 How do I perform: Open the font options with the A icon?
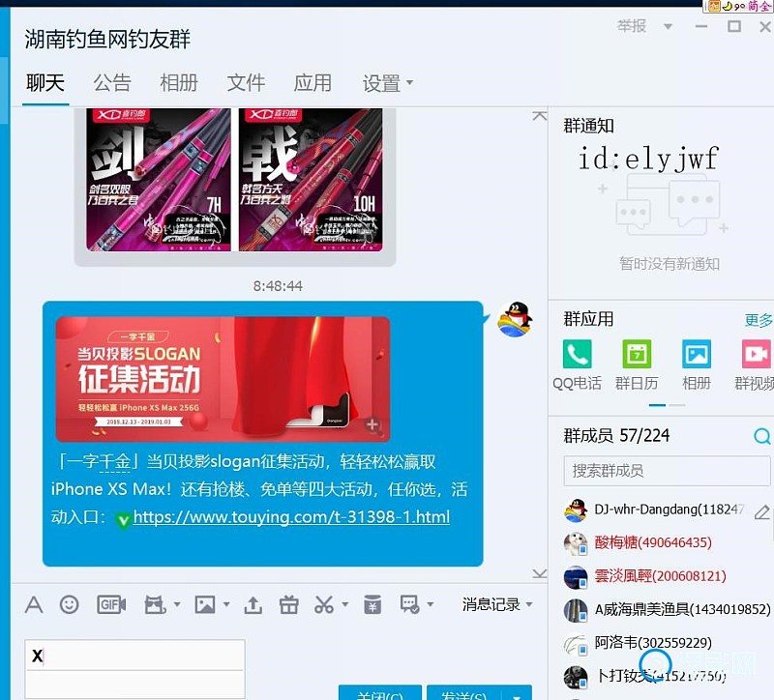point(34,604)
